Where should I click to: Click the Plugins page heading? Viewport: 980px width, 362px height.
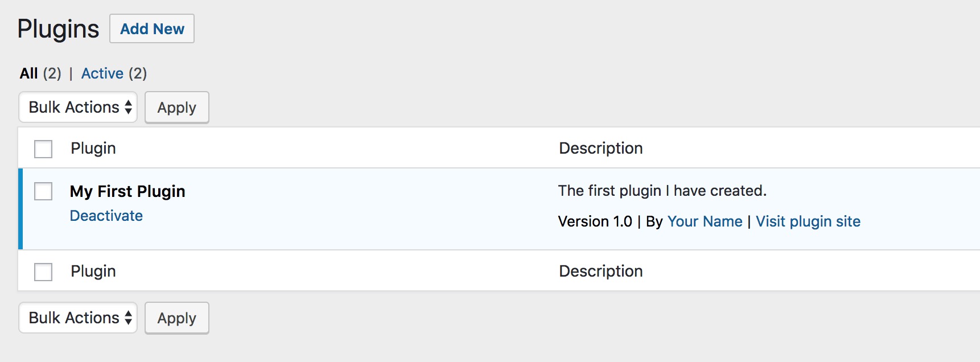pos(59,28)
